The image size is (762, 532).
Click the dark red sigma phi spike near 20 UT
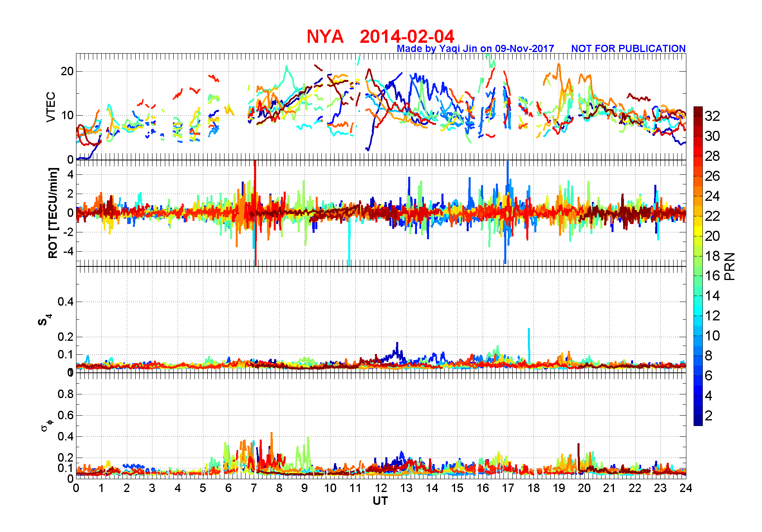click(578, 456)
